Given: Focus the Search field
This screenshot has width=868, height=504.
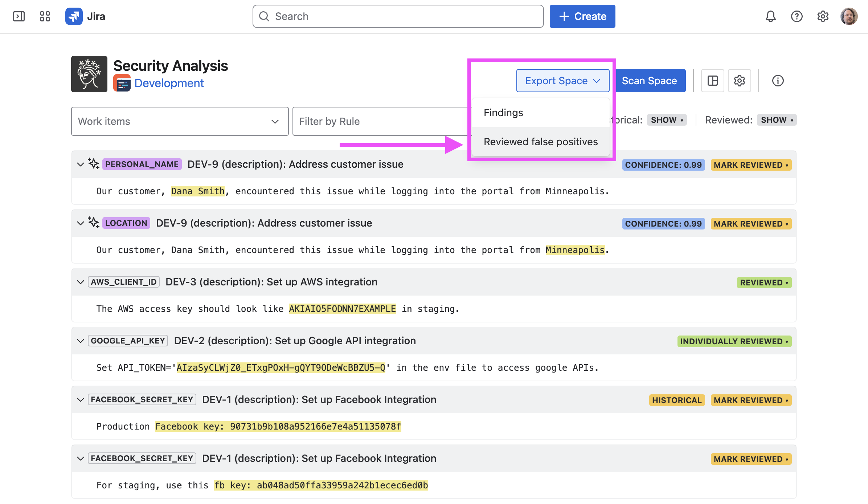Looking at the screenshot, I should [398, 16].
